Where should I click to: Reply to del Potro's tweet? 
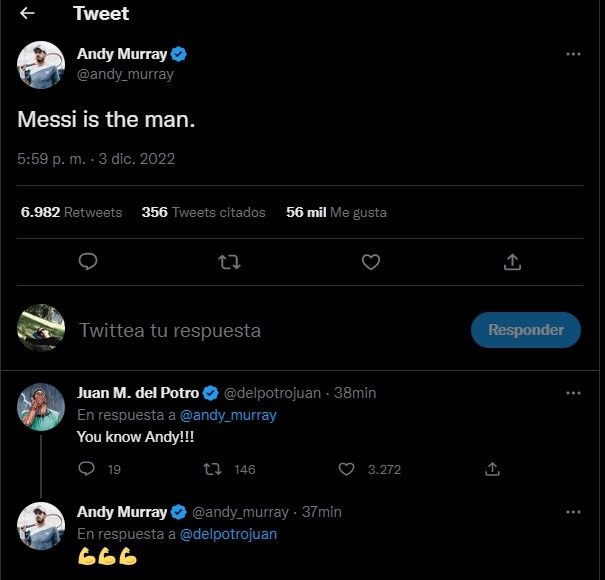click(87, 469)
